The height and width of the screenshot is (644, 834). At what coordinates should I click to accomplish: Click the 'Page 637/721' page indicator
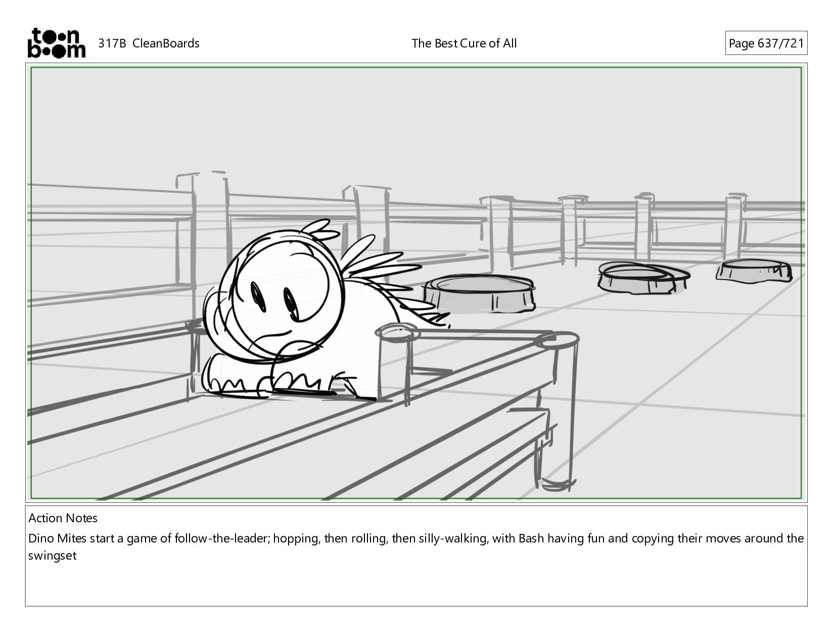point(766,43)
